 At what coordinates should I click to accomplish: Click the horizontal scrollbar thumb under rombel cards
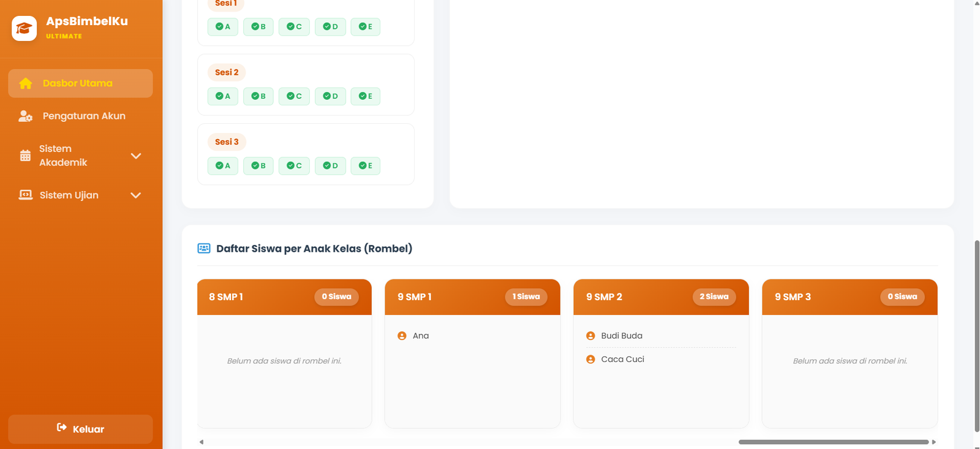(x=834, y=442)
